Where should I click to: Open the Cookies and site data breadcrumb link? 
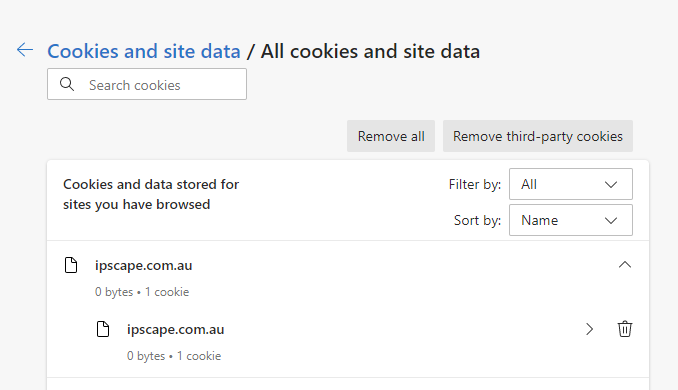[144, 51]
